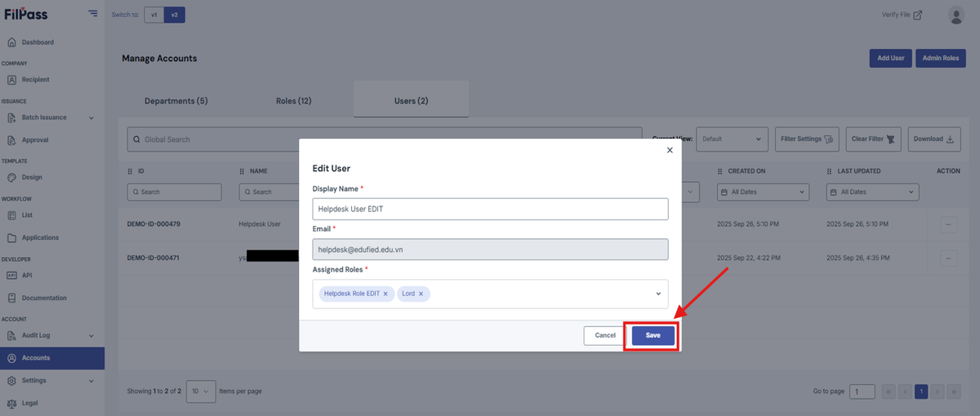The image size is (980, 416).
Task: Click the Clear Filter button
Action: (874, 139)
